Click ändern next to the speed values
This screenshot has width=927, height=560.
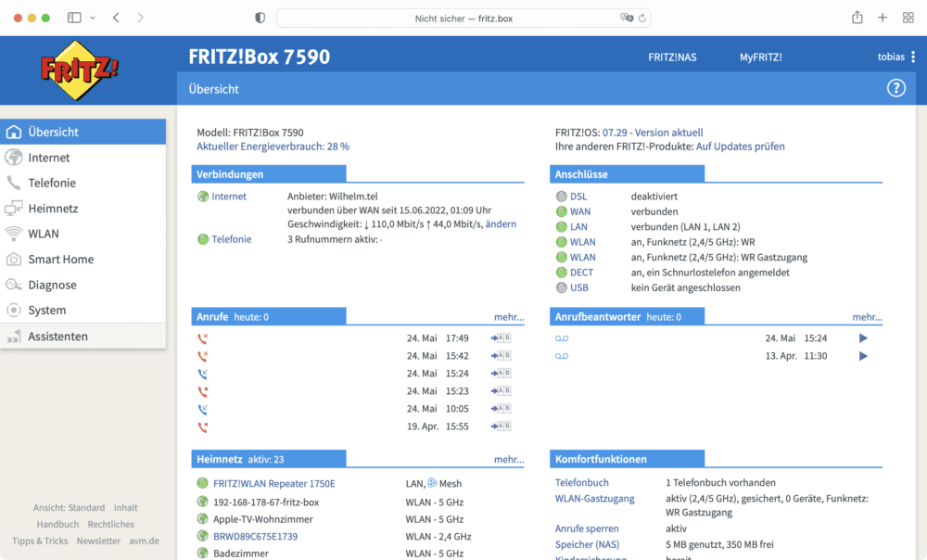coord(501,224)
